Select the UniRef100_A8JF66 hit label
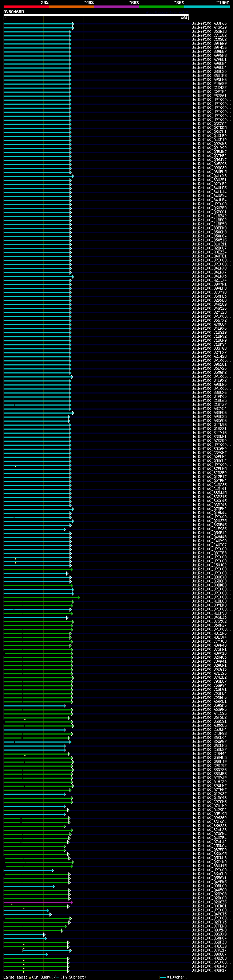The width and height of the screenshot is (233, 980). click(x=209, y=24)
